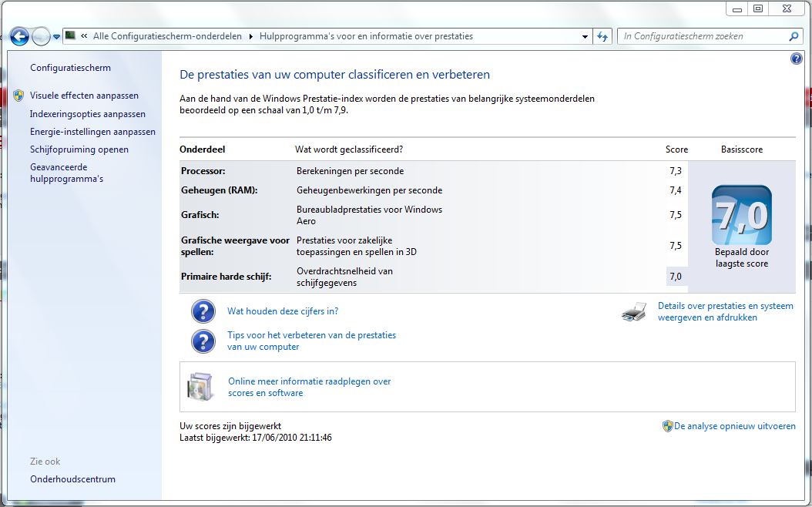Screen dimensions: 812x507
Task: Click question icon beside 'Tips voor het verbeteren'
Action: point(203,341)
